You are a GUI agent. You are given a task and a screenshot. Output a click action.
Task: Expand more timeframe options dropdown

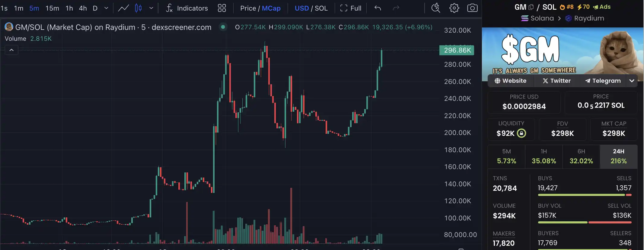(x=106, y=8)
